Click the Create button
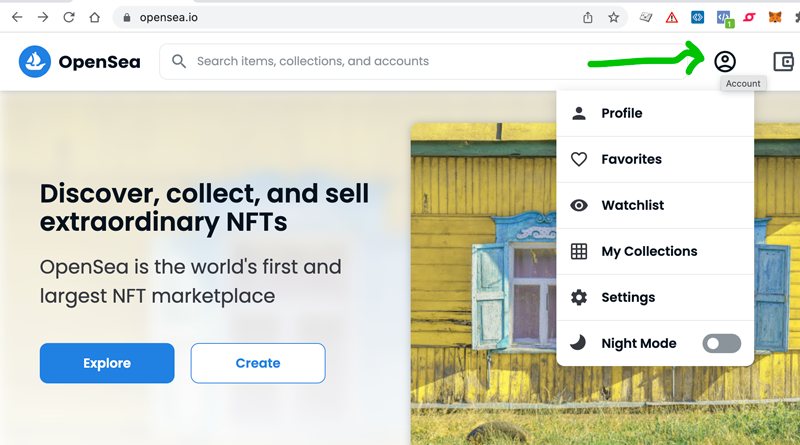This screenshot has width=800, height=445. pyautogui.click(x=258, y=363)
